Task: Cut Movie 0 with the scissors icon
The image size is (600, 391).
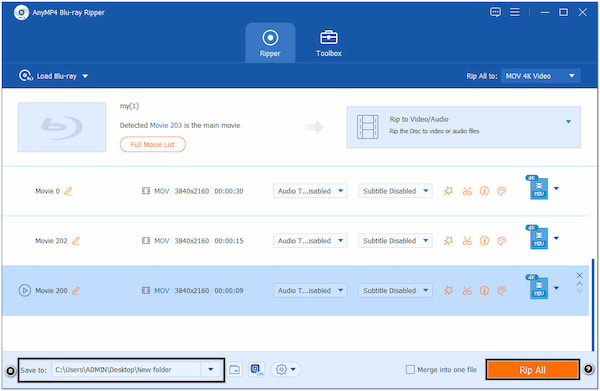Action: click(467, 191)
